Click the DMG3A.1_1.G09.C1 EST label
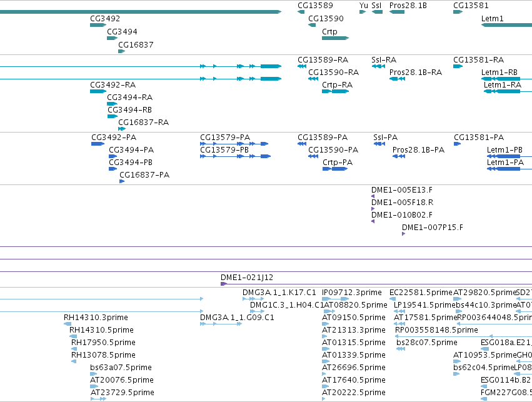The image size is (532, 402). pyautogui.click(x=237, y=318)
